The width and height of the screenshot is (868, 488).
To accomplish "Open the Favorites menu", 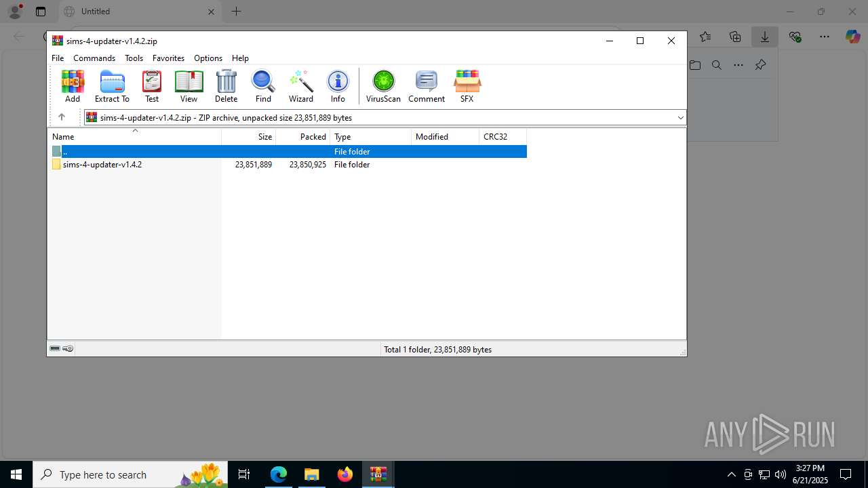I will click(168, 58).
